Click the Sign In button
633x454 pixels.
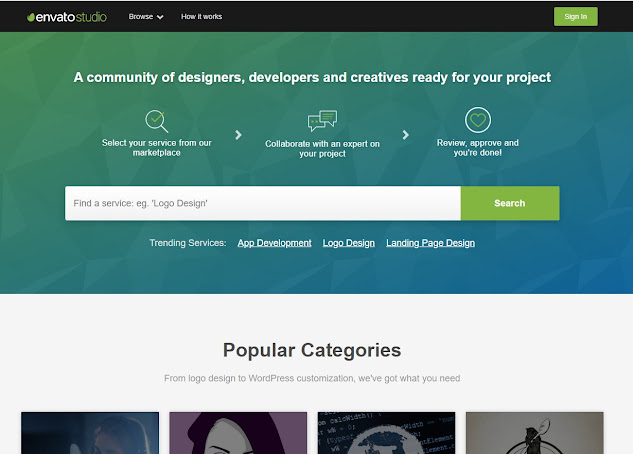click(x=576, y=17)
